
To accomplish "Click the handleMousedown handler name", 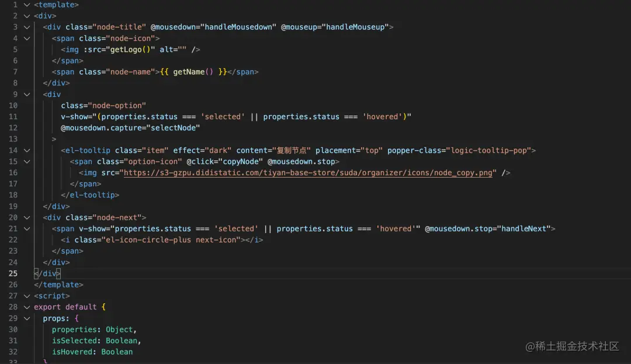I will coord(238,27).
